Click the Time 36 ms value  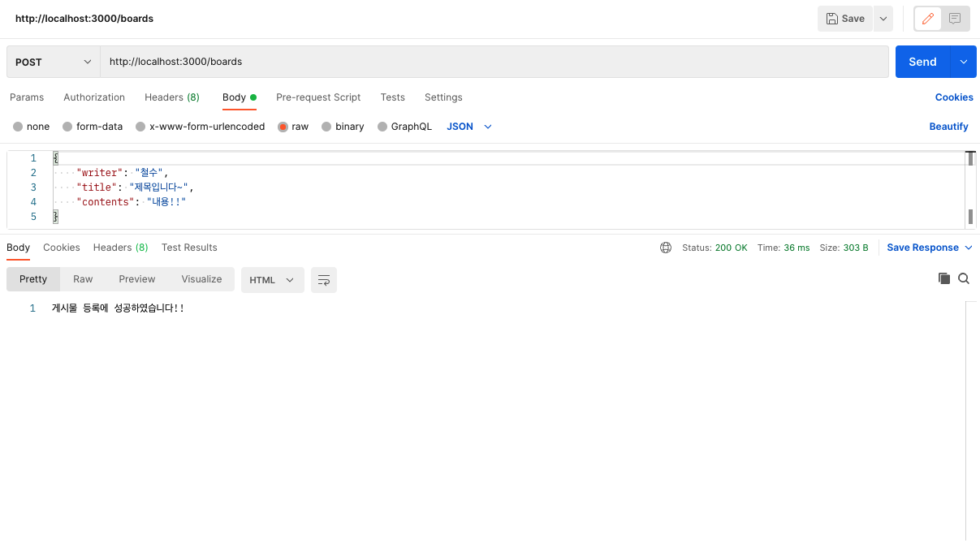(x=797, y=248)
